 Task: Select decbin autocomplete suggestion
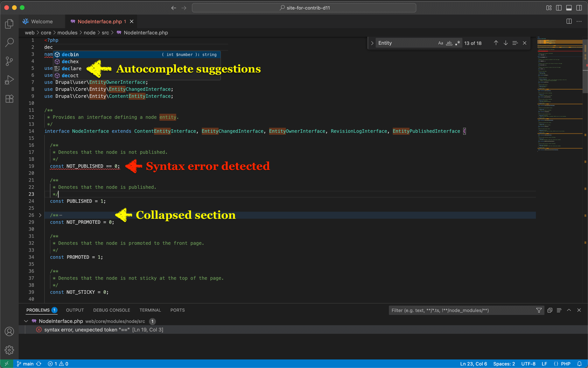(x=137, y=54)
